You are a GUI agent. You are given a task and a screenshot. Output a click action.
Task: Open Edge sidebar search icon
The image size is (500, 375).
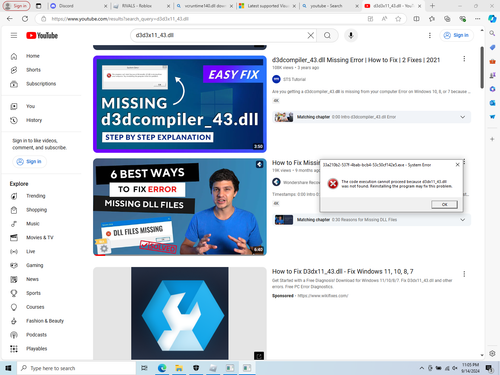(492, 33)
